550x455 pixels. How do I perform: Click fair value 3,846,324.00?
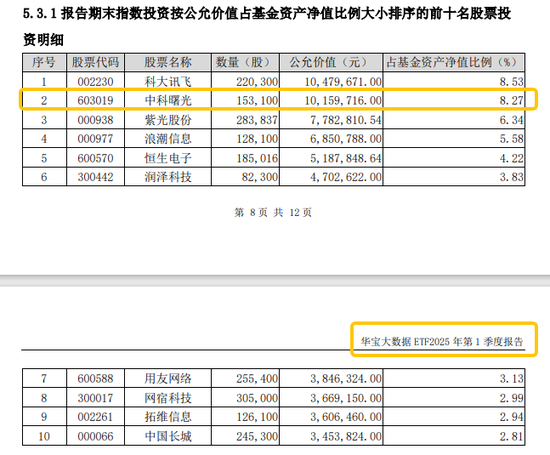coord(346,379)
